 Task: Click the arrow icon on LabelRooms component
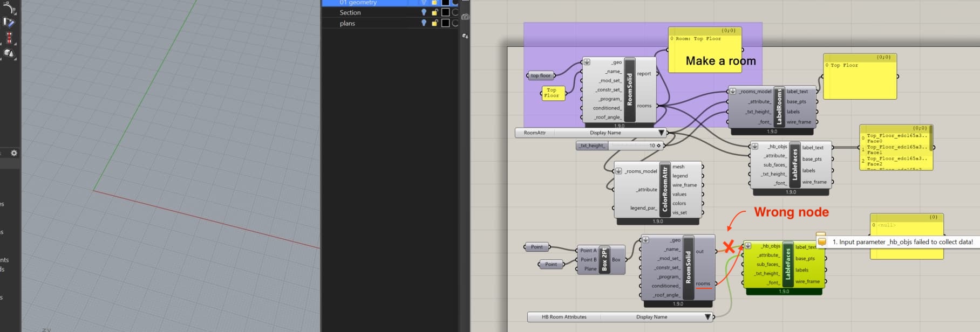coord(732,91)
